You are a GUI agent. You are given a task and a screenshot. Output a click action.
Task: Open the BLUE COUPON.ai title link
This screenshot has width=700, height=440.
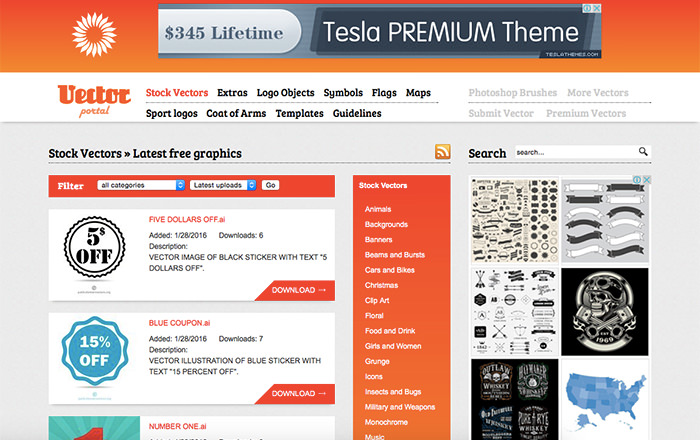tap(179, 323)
